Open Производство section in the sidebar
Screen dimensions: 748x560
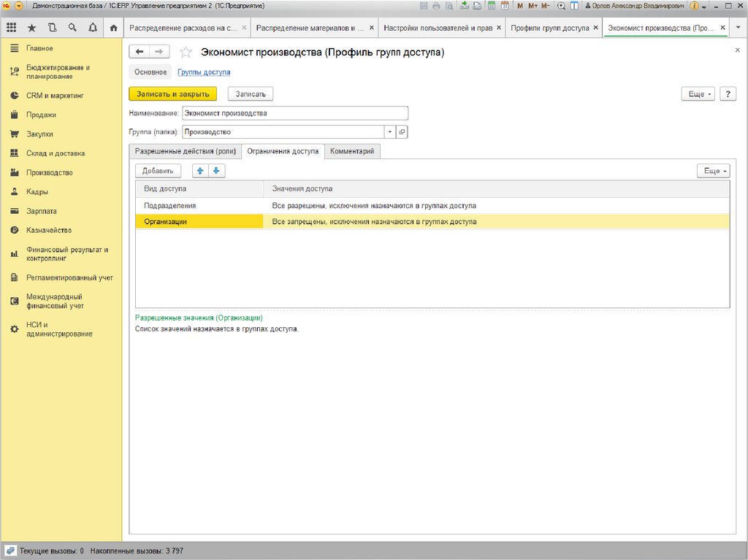pyautogui.click(x=49, y=173)
